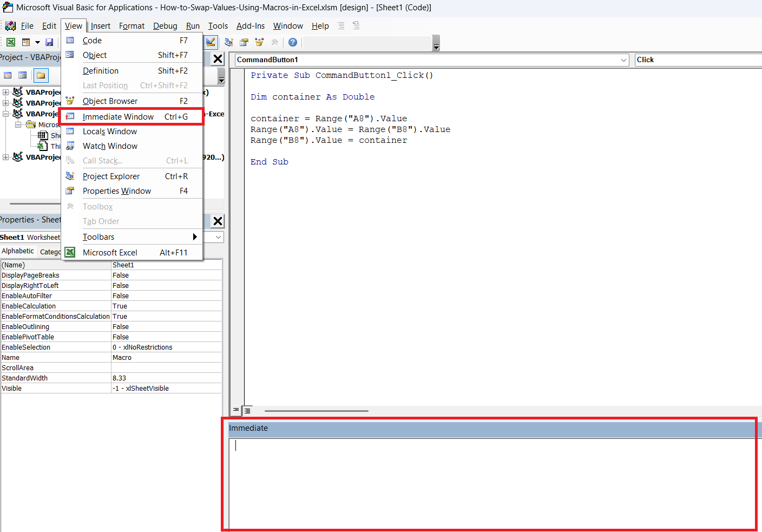
Task: Choose Code from the View menu
Action: [132, 41]
